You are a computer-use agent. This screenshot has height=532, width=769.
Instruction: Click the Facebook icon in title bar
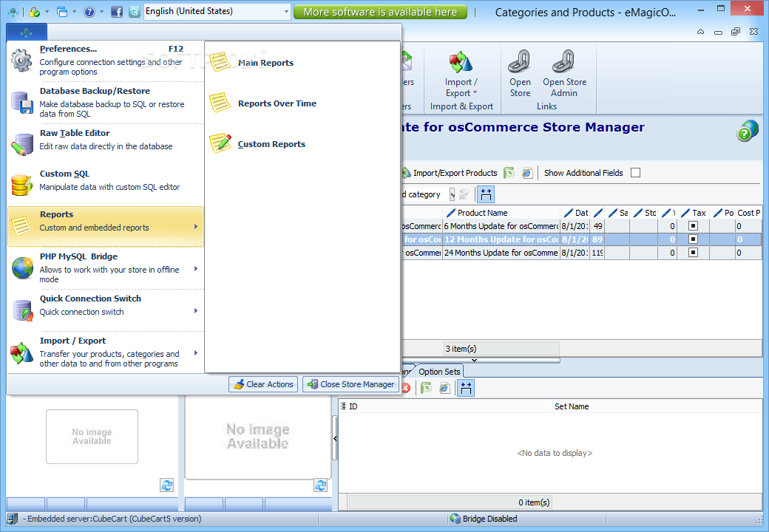tap(116, 12)
